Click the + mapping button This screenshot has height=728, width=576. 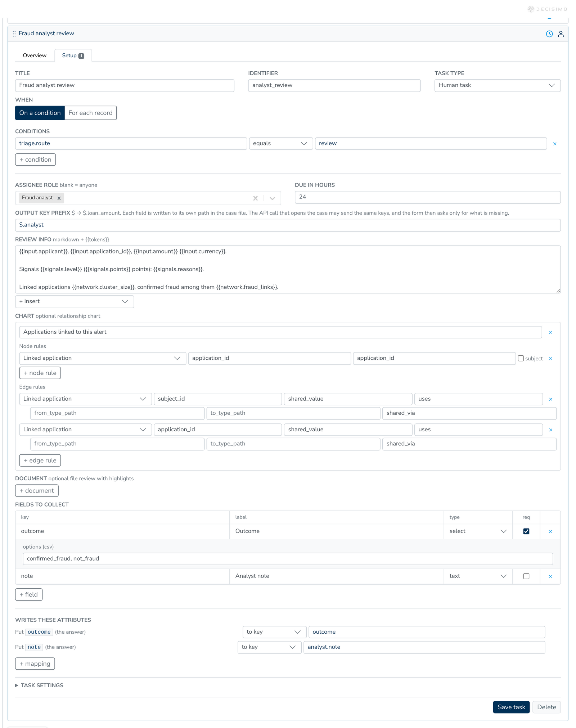pyautogui.click(x=35, y=664)
